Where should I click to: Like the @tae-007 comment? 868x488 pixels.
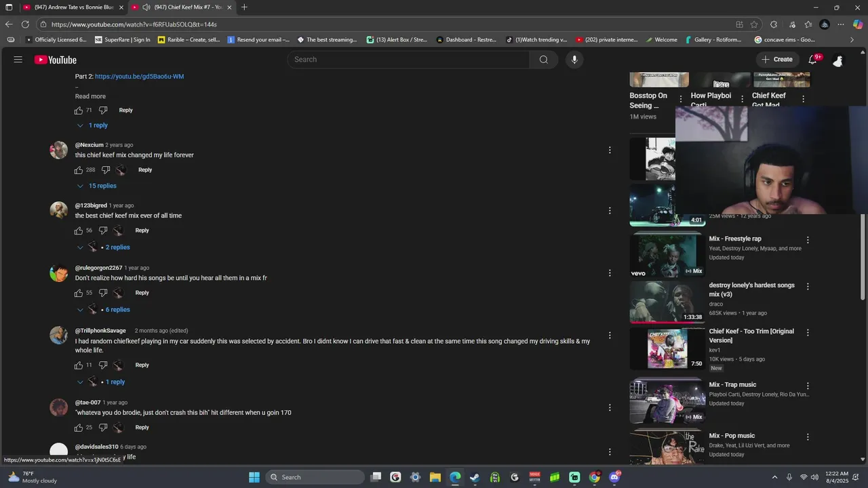tap(79, 428)
